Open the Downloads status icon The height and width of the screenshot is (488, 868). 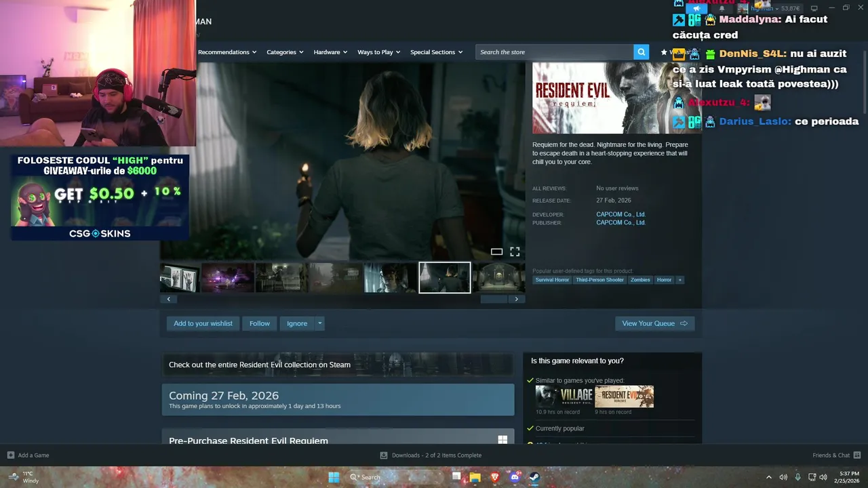[x=384, y=455]
